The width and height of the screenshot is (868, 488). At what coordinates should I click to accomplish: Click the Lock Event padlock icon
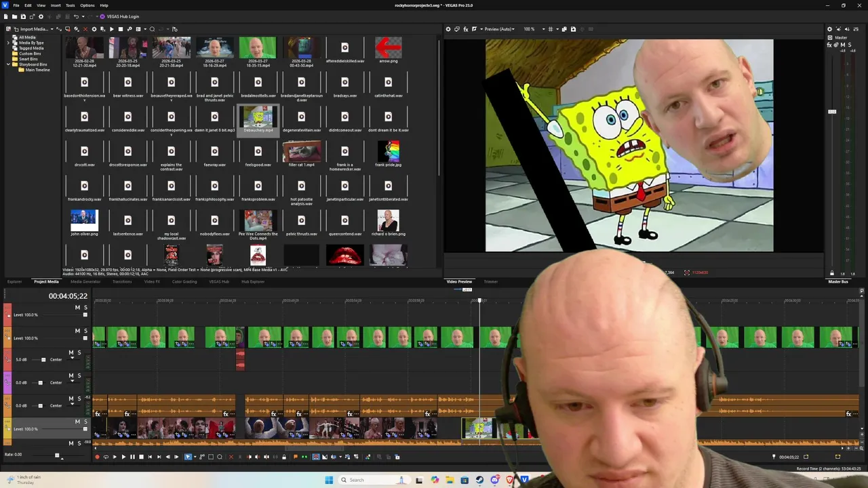(284, 457)
